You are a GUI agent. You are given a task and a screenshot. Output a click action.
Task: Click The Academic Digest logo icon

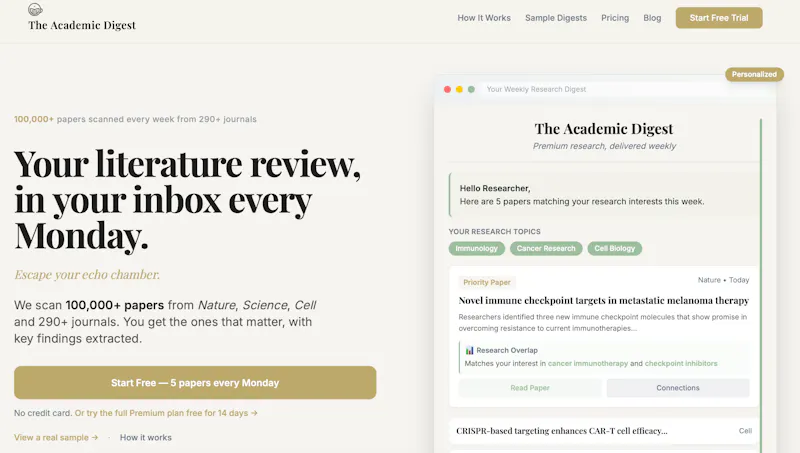[35, 9]
